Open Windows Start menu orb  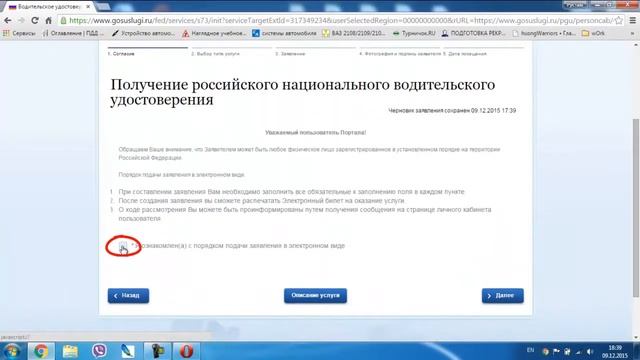12,351
